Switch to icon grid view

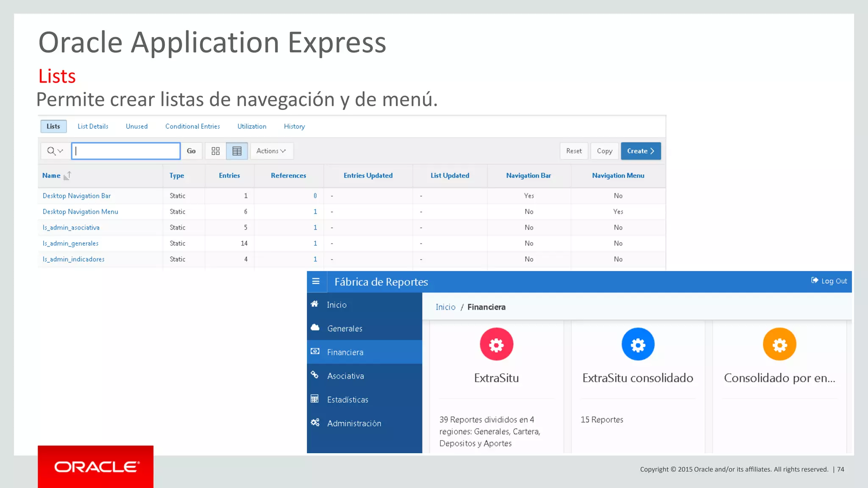pyautogui.click(x=216, y=151)
